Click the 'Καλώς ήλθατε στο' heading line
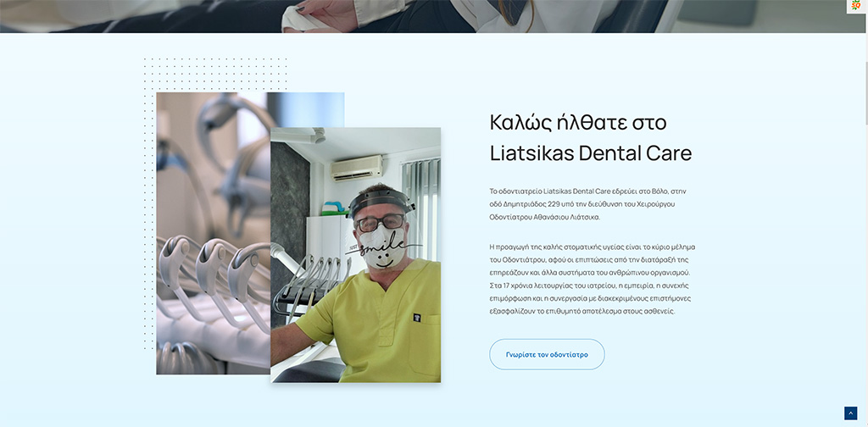 578,122
